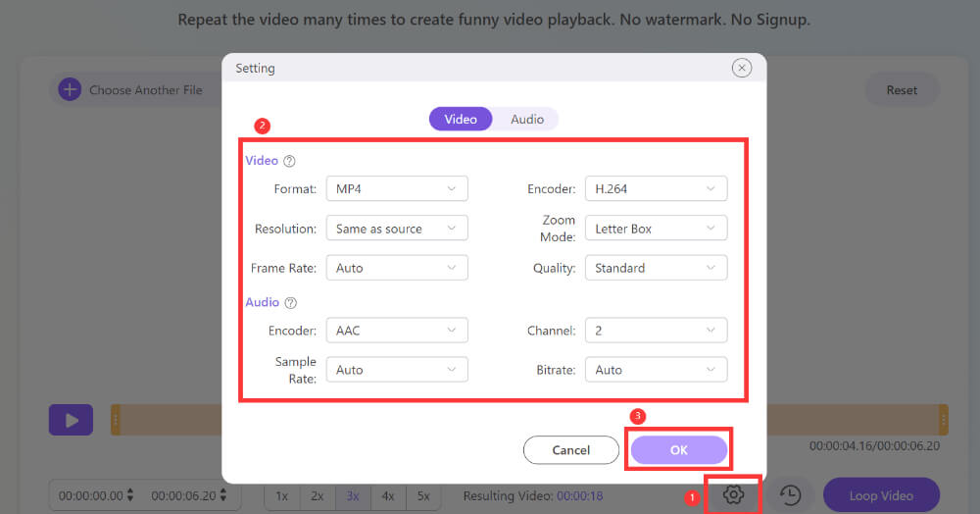Click the Audio section help icon
The width and height of the screenshot is (980, 514).
click(290, 303)
